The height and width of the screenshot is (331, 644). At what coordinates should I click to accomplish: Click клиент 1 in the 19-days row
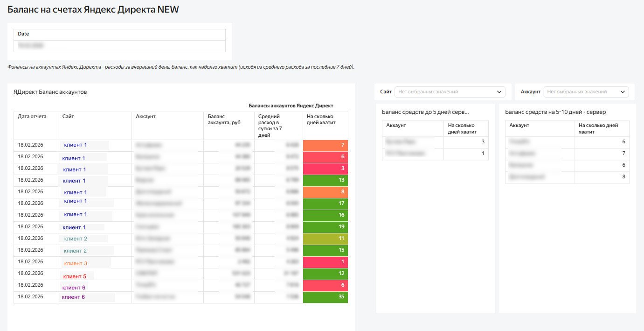[74, 227]
